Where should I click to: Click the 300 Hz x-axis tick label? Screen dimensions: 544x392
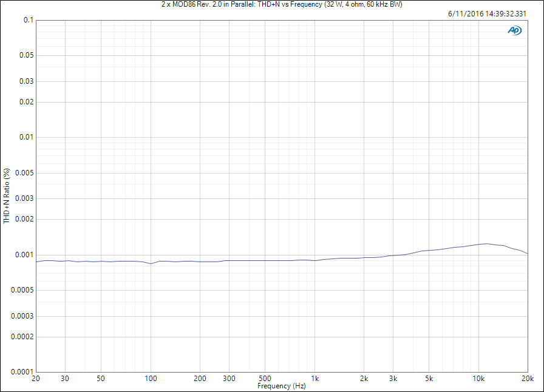click(x=229, y=379)
